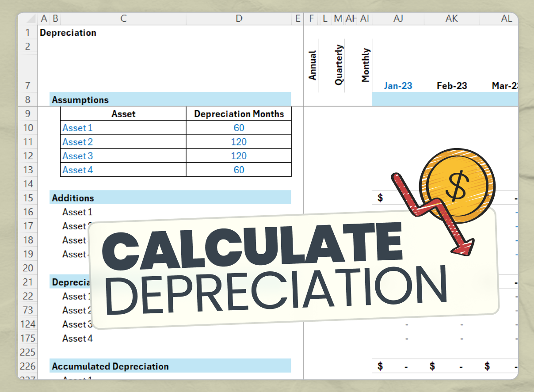
Task: Select the cell with 60 depreciation months for Asset 1
Action: (239, 128)
